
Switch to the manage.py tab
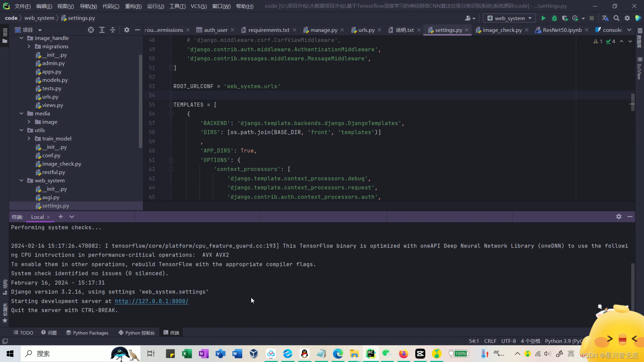(x=323, y=30)
